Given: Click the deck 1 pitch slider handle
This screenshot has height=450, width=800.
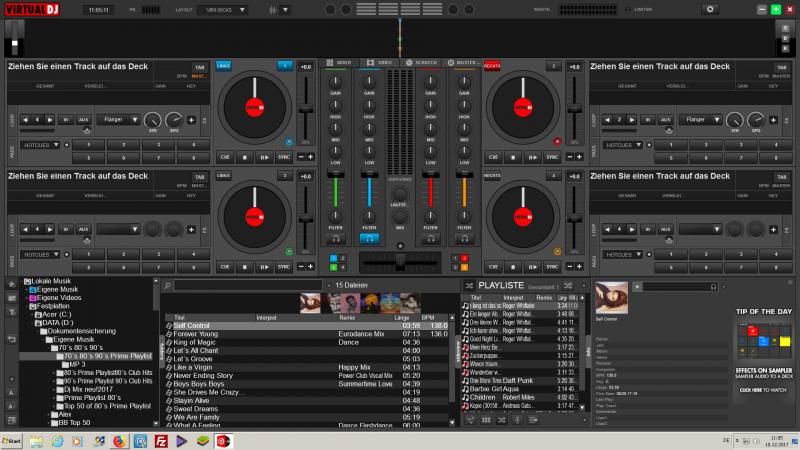Looking at the screenshot, I should coord(306,109).
